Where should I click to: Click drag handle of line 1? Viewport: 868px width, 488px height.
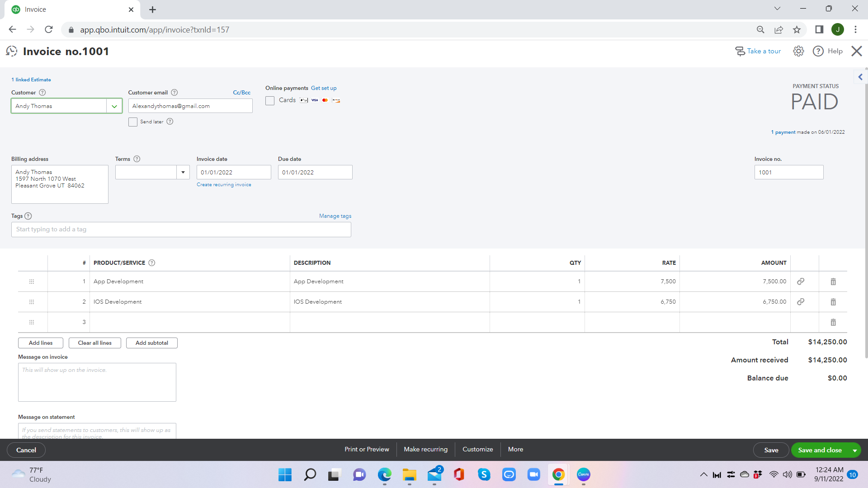(x=32, y=282)
